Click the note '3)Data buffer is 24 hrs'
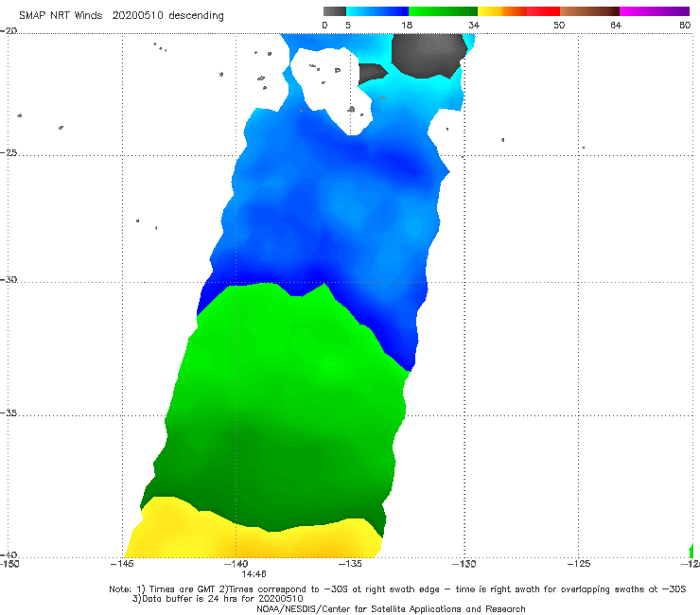The width and height of the screenshot is (700, 615). [x=218, y=599]
